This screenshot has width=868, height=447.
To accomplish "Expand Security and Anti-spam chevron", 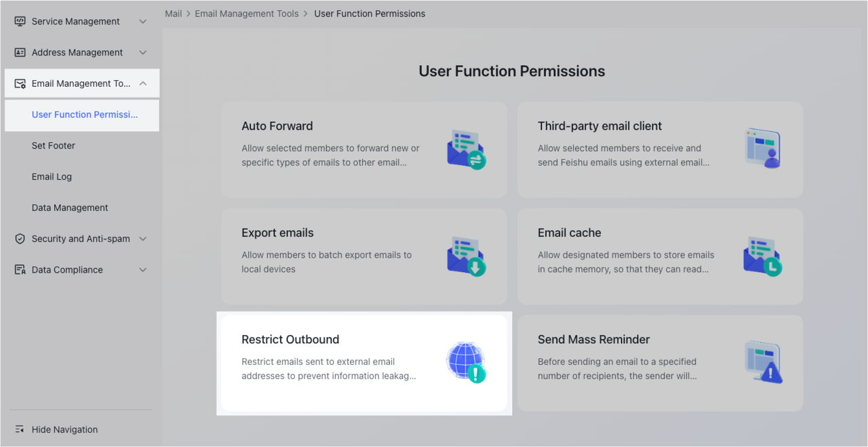I will pos(142,239).
